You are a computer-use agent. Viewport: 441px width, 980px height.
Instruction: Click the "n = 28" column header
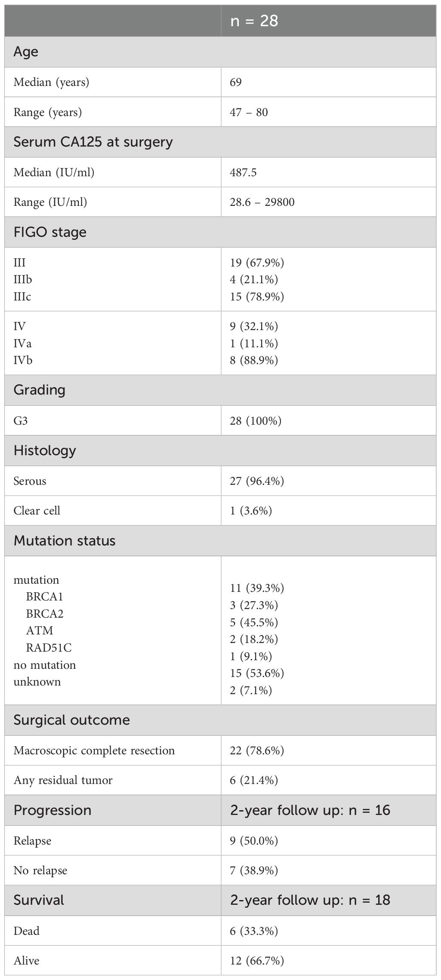[254, 21]
